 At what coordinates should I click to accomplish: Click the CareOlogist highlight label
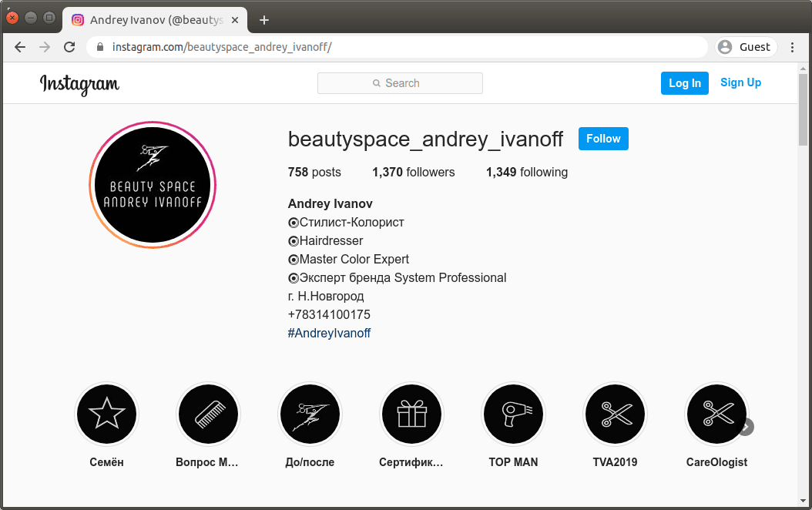(716, 462)
